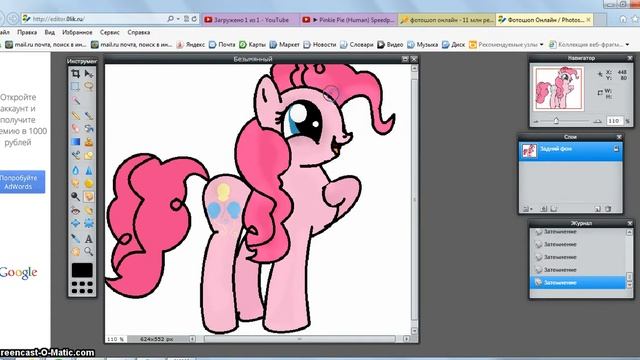Select the Hand pan tool
This screenshot has height=360, width=640.
pyautogui.click(x=76, y=251)
